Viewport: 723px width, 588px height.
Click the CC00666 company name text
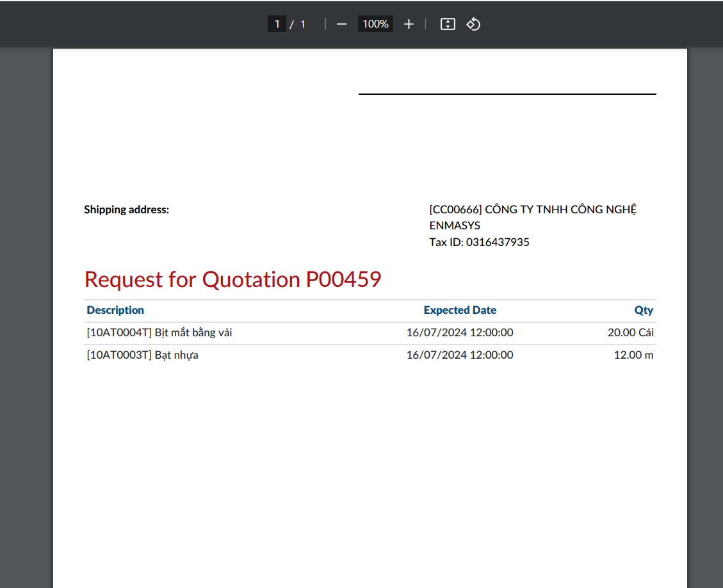click(533, 209)
